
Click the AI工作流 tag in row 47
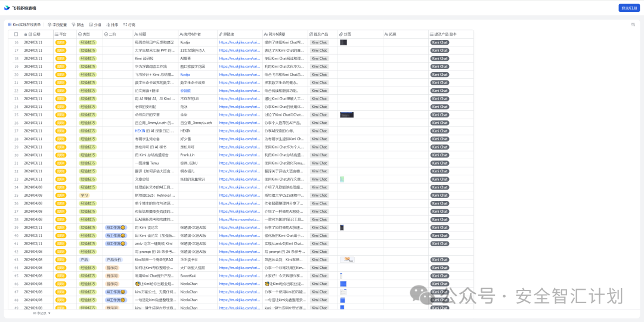tap(116, 292)
